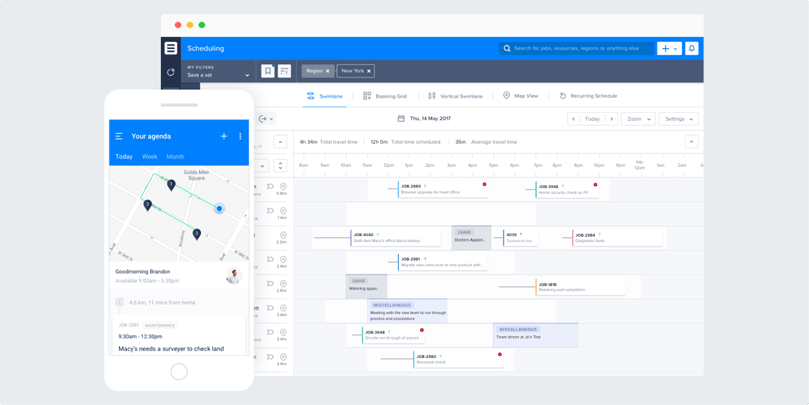Click the red alert dot on Browser upgrade job

point(484,184)
